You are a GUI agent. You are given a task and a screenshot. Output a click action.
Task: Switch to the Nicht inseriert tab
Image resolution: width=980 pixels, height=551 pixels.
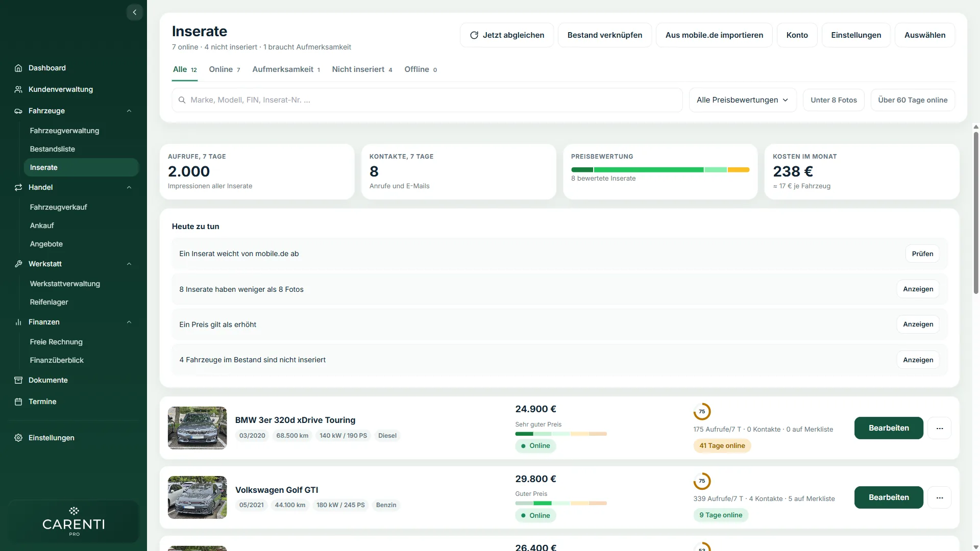(362, 69)
